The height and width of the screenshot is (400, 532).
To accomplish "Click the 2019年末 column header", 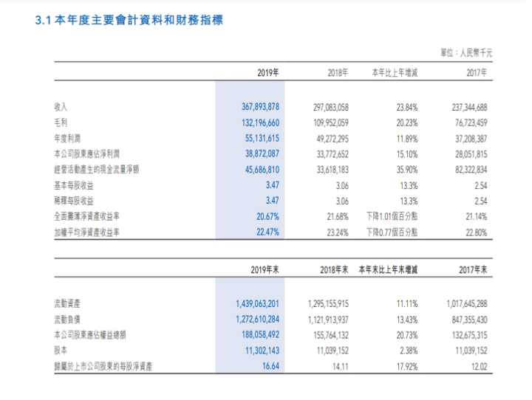I will (x=265, y=270).
